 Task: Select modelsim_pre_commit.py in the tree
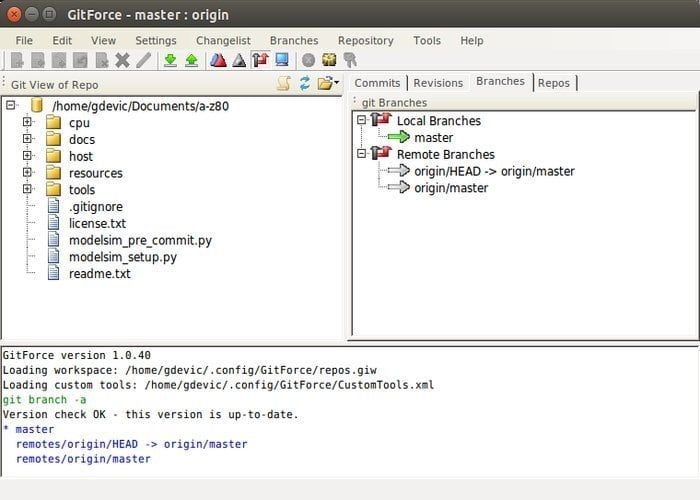click(140, 240)
